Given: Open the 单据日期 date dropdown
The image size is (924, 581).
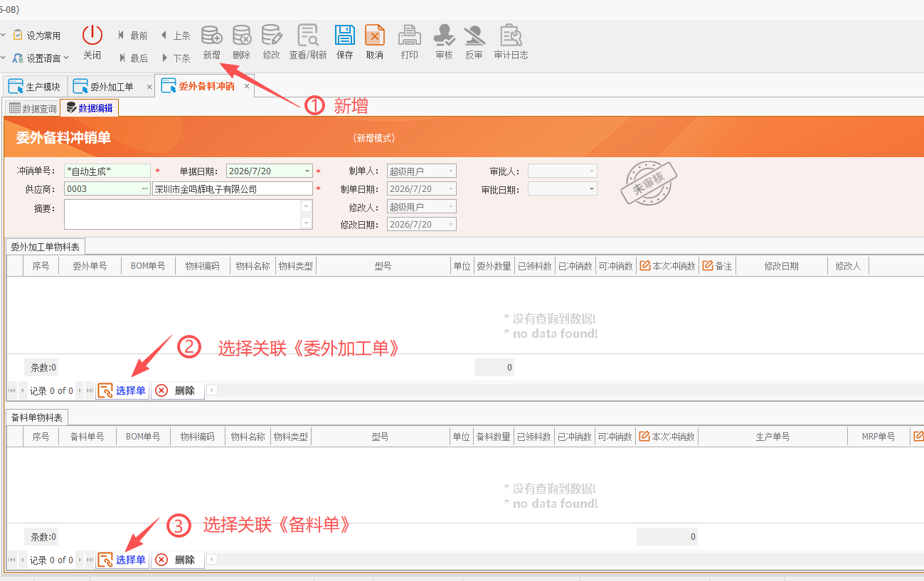Looking at the screenshot, I should [307, 171].
